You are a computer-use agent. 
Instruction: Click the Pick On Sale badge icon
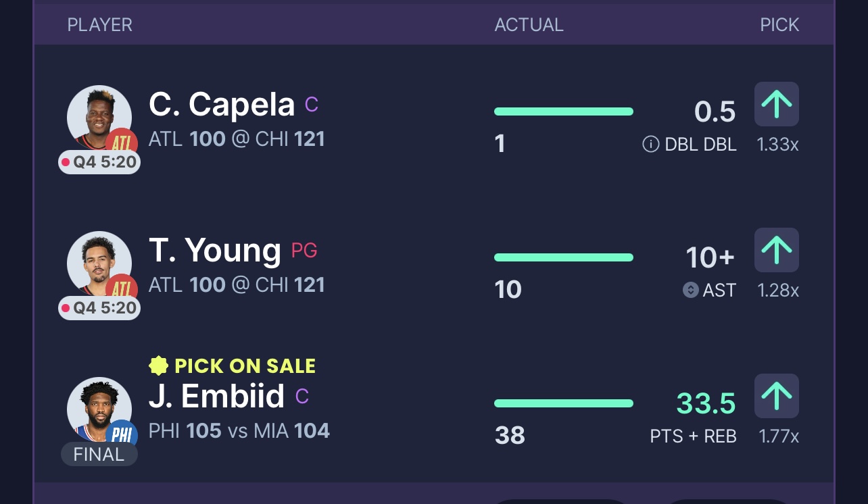158,366
